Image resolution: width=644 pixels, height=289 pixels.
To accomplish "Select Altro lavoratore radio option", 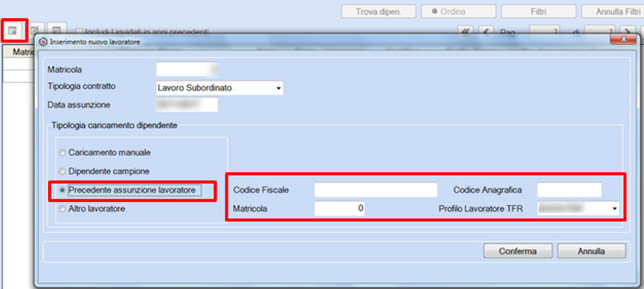I will [x=62, y=209].
